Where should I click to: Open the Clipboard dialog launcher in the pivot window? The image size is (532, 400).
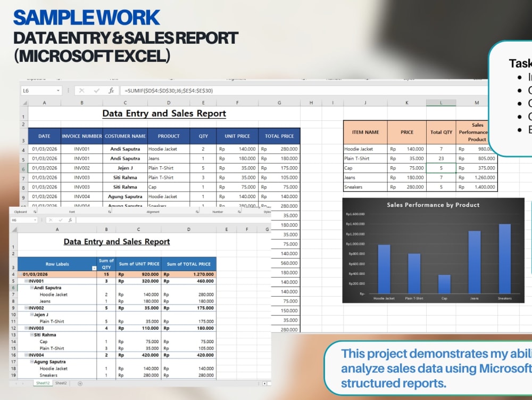(x=35, y=211)
